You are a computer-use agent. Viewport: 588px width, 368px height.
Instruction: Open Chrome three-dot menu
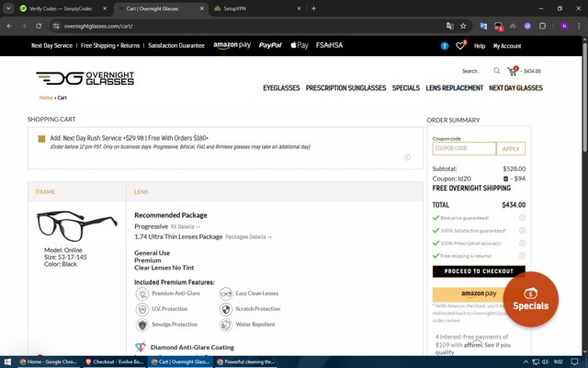pyautogui.click(x=579, y=26)
